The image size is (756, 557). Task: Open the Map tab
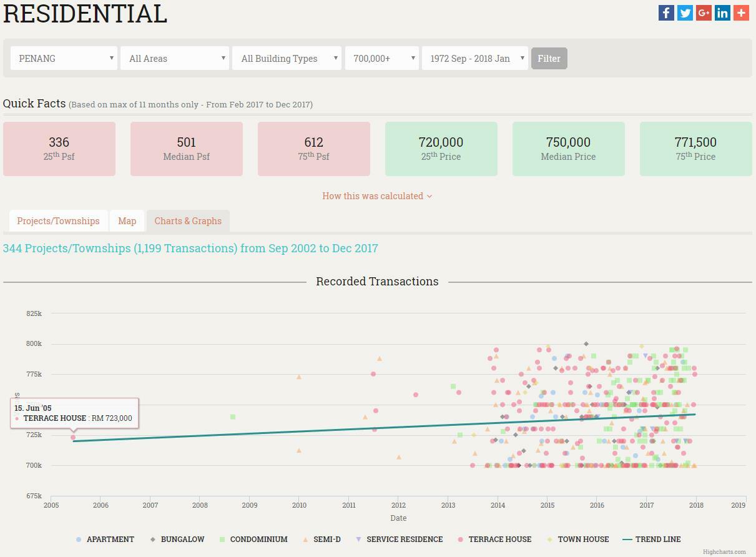[127, 221]
